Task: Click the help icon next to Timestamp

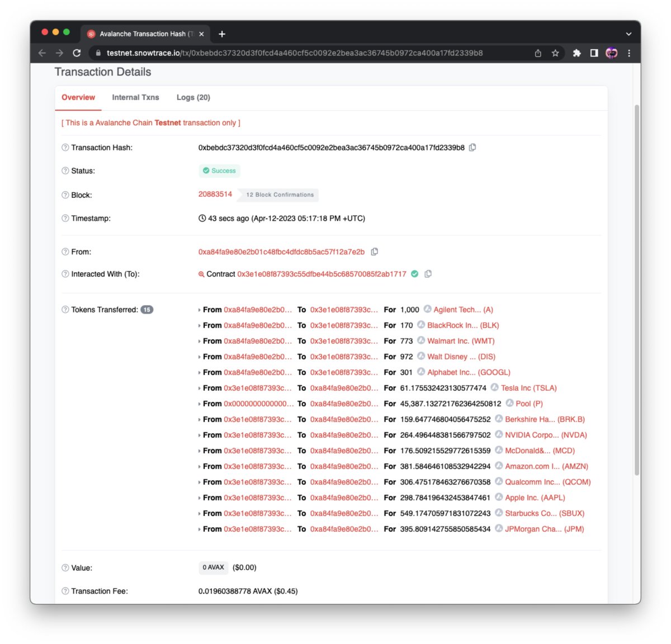Action: tap(65, 219)
